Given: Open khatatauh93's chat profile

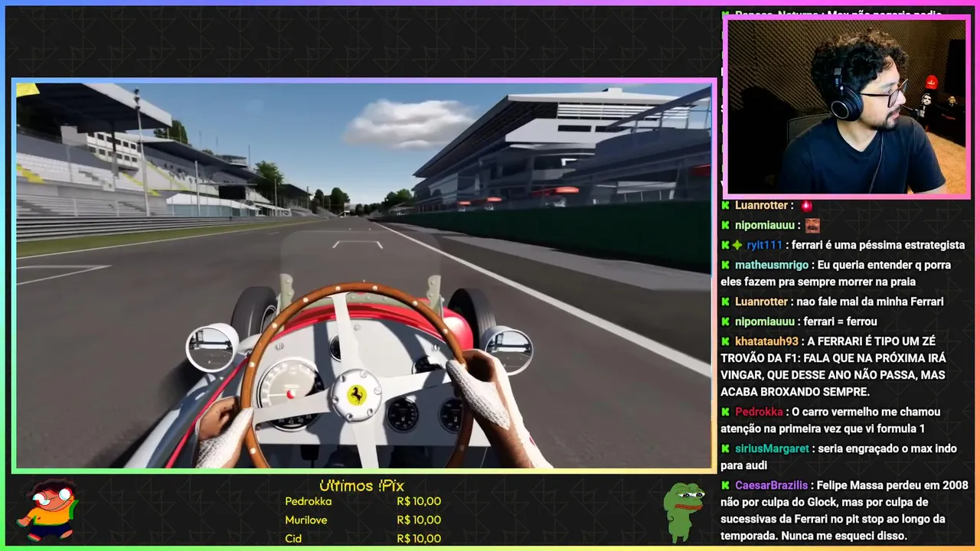Looking at the screenshot, I should [766, 341].
